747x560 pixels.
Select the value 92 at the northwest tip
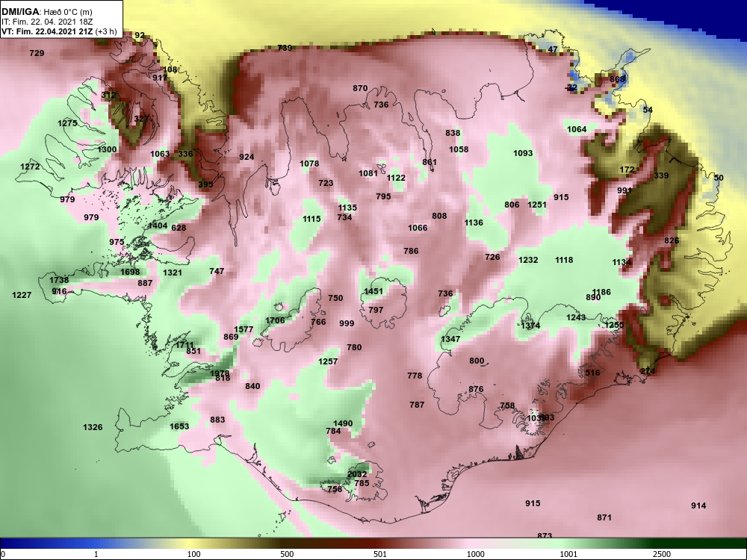[x=140, y=35]
